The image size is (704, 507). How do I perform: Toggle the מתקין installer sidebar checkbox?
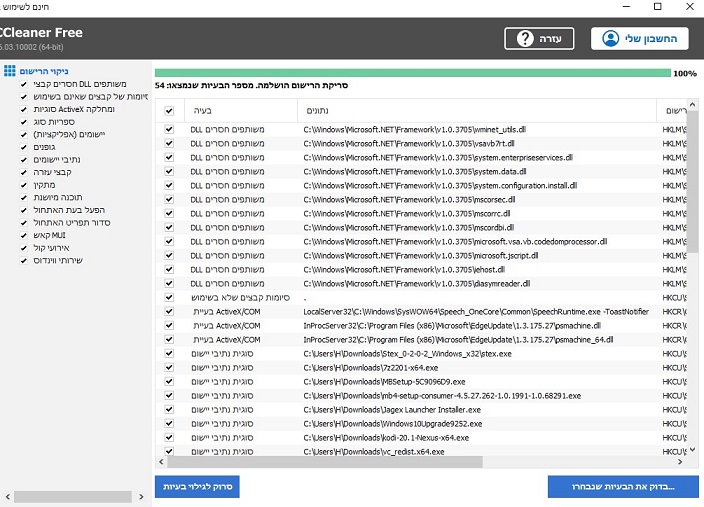coord(24,185)
